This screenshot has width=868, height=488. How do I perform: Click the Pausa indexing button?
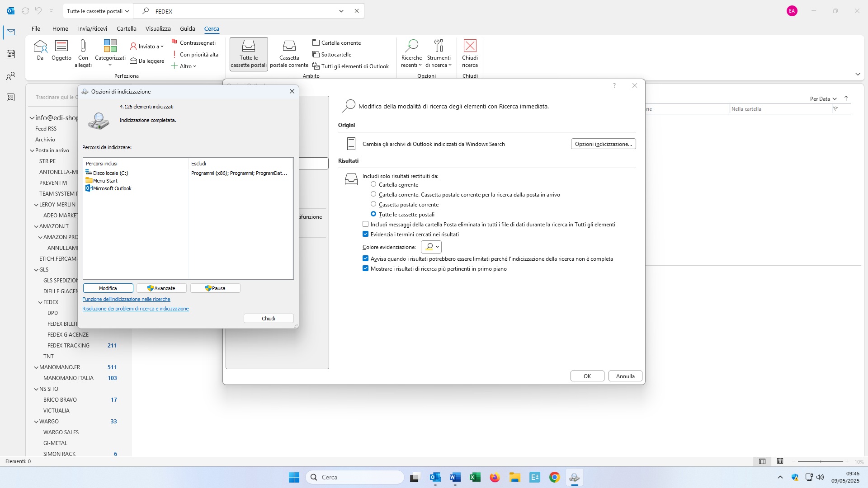click(x=215, y=288)
